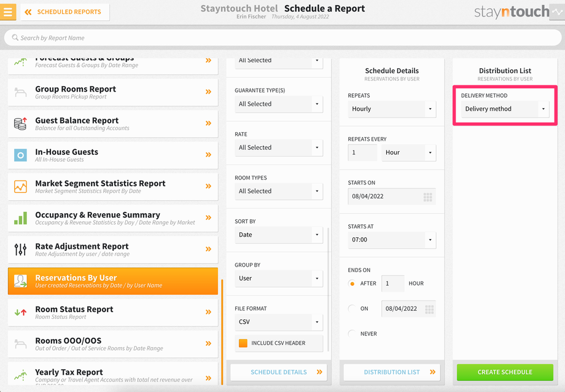Click the Occupancy & Revenue bar chart icon
The image size is (565, 392).
pyautogui.click(x=20, y=218)
